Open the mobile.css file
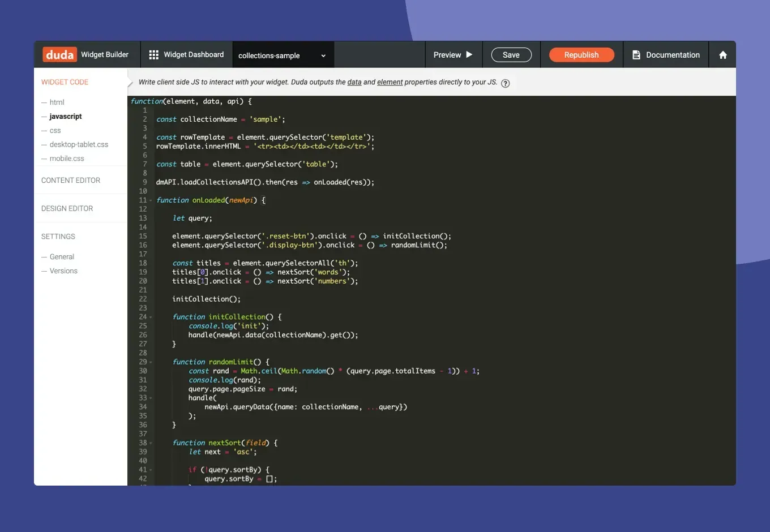The height and width of the screenshot is (532, 770). pyautogui.click(x=67, y=158)
